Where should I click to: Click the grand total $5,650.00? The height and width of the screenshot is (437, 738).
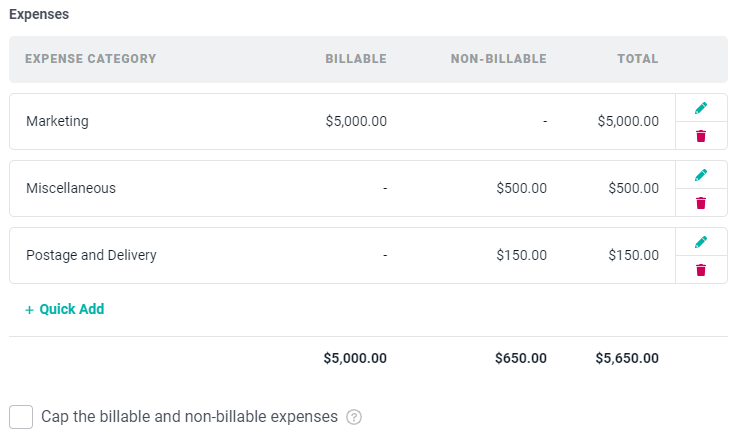pos(627,358)
